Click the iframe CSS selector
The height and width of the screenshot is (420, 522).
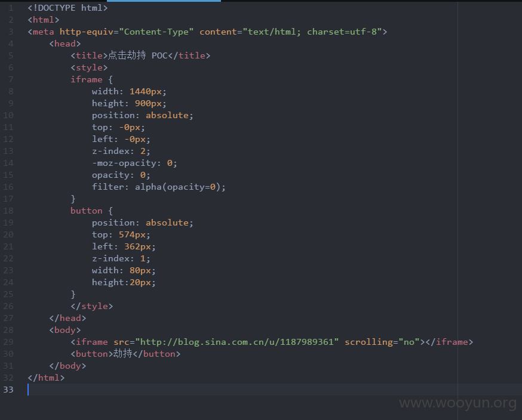point(86,79)
